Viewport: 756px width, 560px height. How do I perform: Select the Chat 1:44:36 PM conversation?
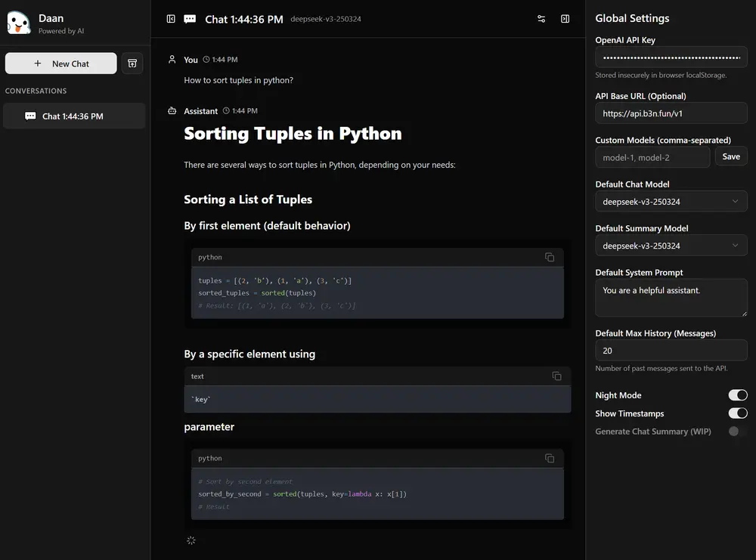[x=73, y=116]
